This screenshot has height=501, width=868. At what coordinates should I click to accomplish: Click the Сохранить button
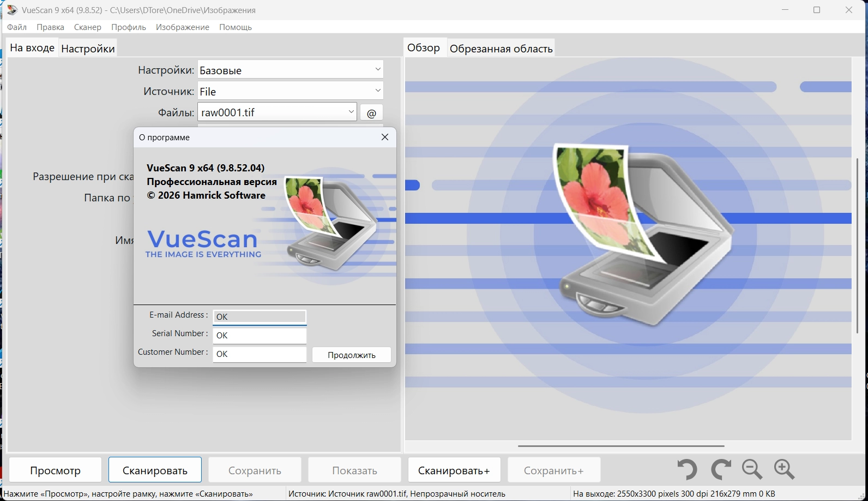point(255,470)
